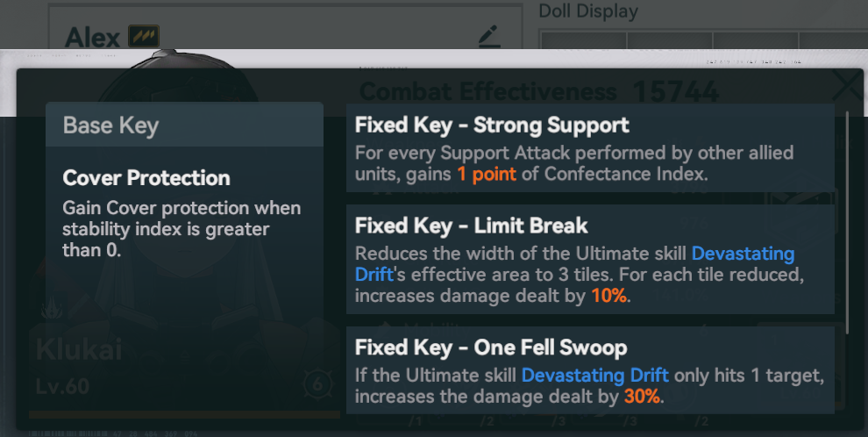Follow the Devastating Drift link in Limit Break
Screen dimensions: 868x437
pos(574,263)
